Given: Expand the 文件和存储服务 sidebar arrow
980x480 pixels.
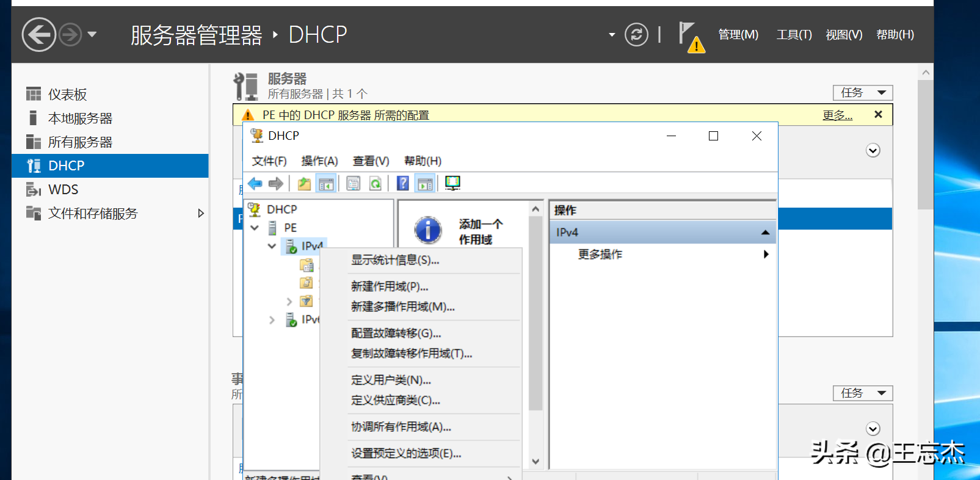Looking at the screenshot, I should pyautogui.click(x=201, y=213).
